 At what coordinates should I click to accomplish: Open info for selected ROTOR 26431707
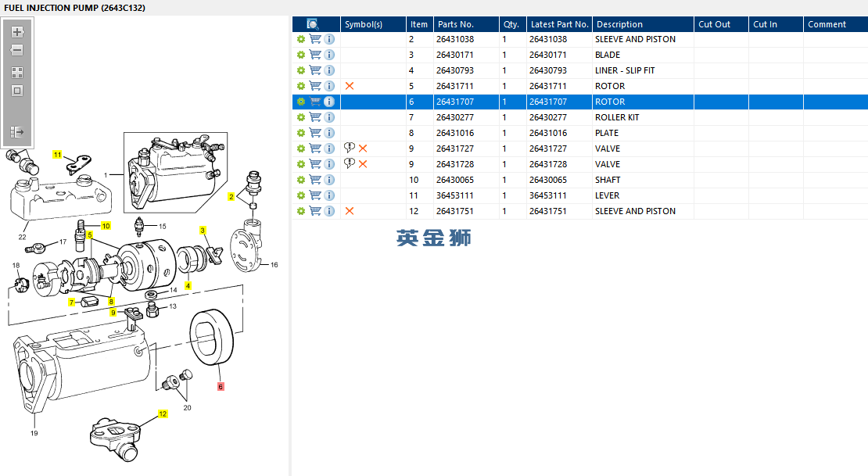click(x=329, y=102)
